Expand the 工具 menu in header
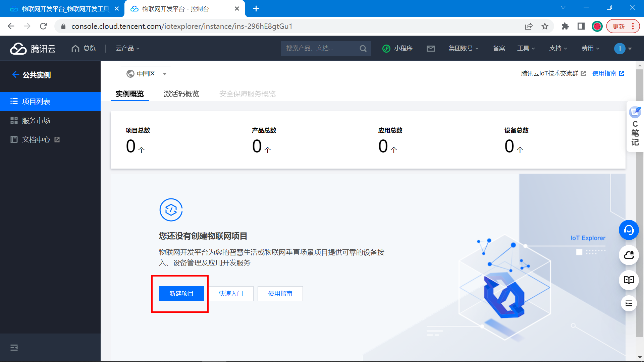644x362 pixels. (526, 49)
